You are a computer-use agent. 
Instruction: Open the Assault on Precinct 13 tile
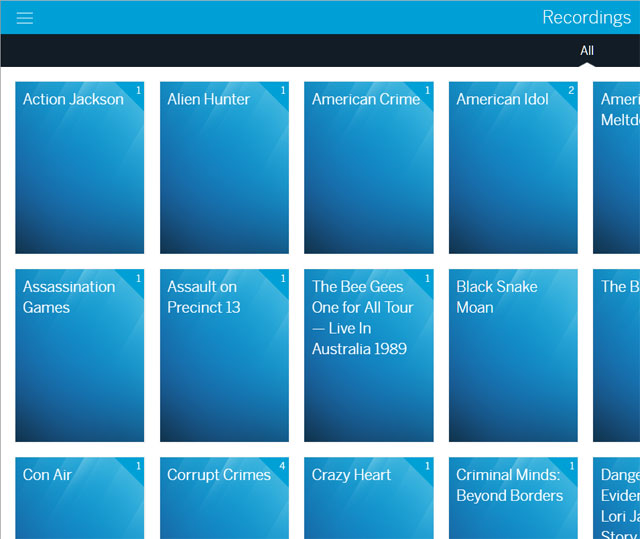224,355
